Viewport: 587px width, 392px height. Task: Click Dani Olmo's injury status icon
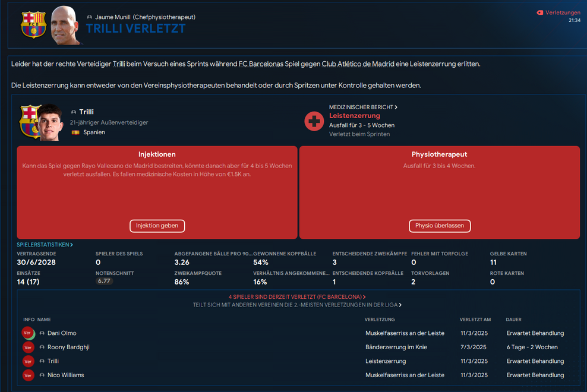28,333
